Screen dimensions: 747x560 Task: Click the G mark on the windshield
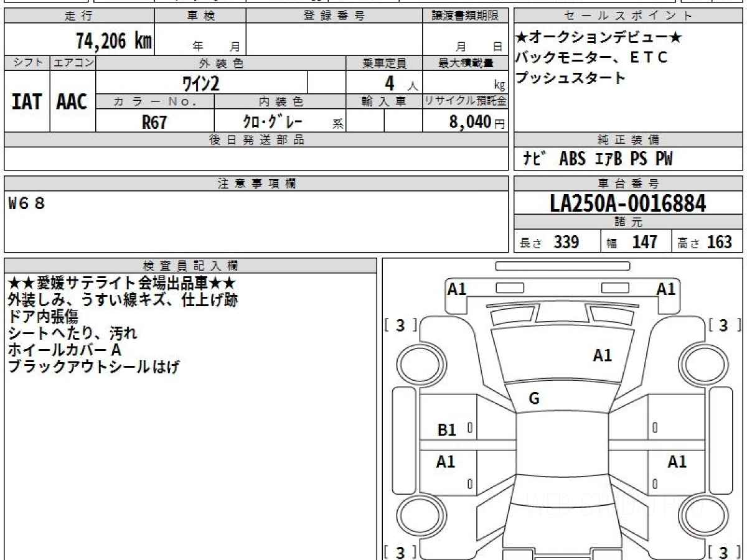pyautogui.click(x=534, y=399)
